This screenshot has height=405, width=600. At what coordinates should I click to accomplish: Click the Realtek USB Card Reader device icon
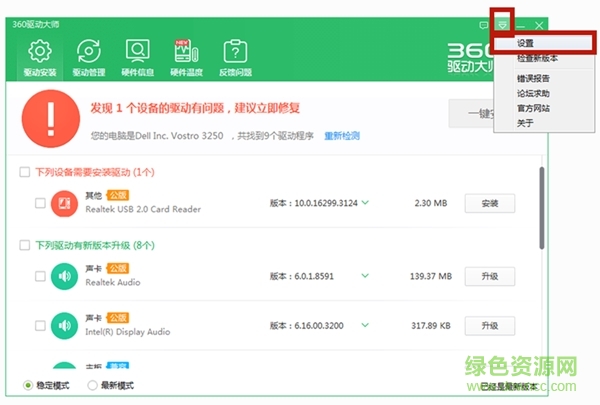[x=64, y=203]
